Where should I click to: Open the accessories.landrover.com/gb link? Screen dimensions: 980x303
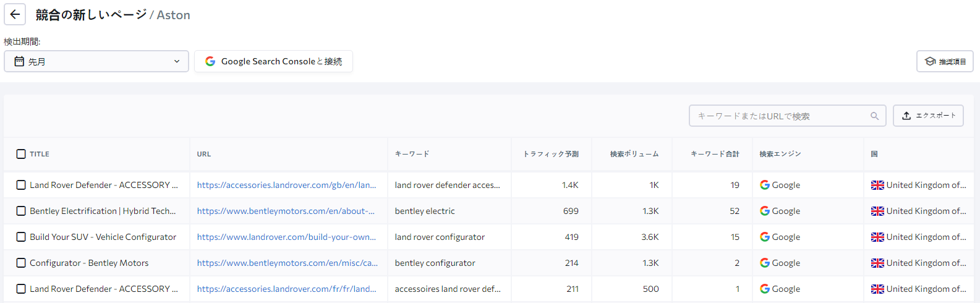click(287, 185)
